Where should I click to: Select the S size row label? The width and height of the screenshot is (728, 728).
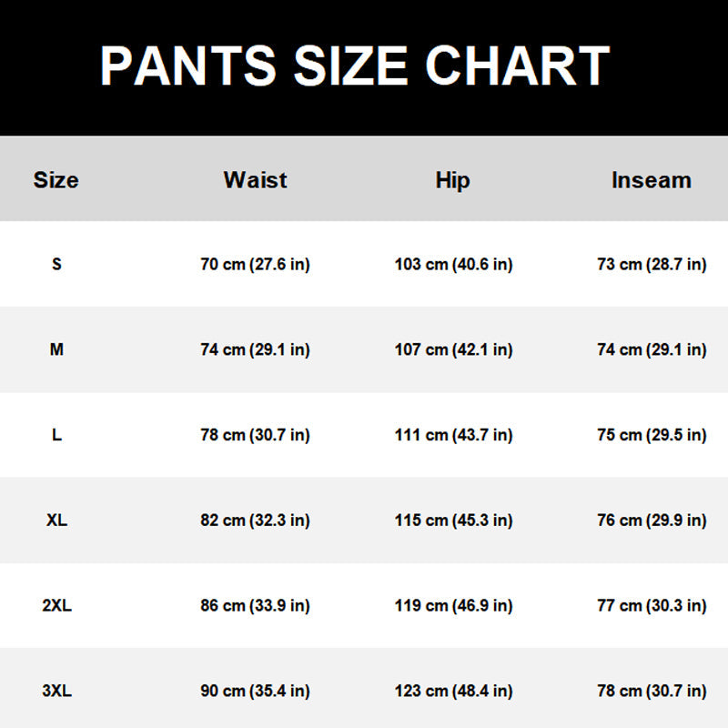pyautogui.click(x=56, y=265)
